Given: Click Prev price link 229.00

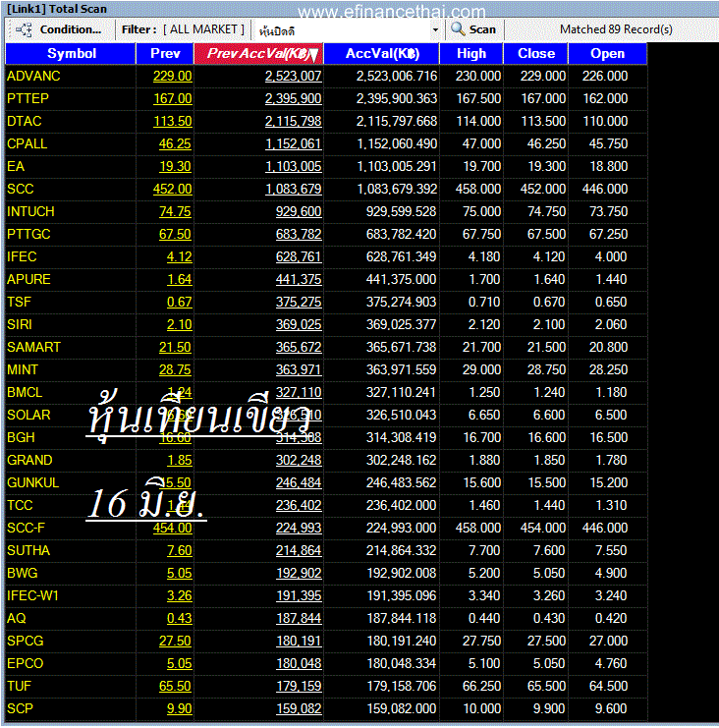Looking at the screenshot, I should [172, 77].
